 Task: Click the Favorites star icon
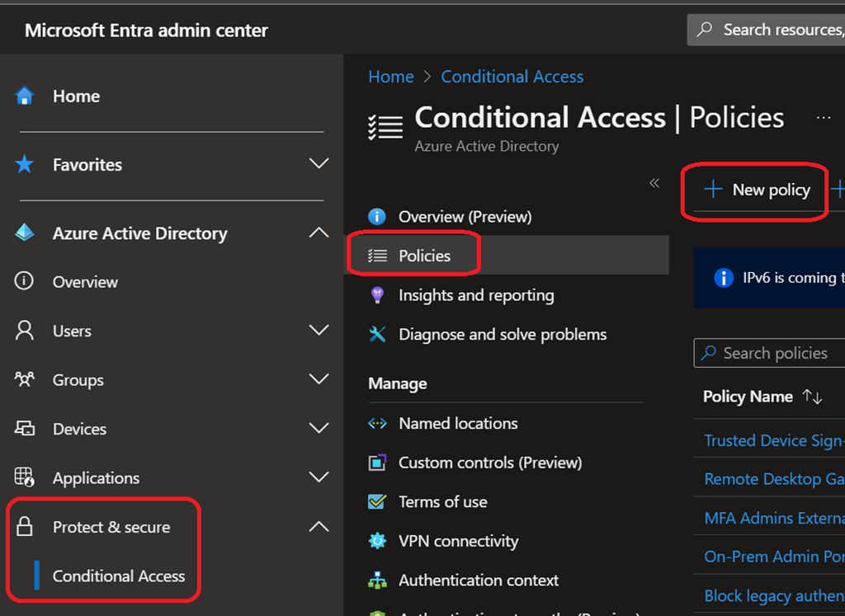[25, 165]
